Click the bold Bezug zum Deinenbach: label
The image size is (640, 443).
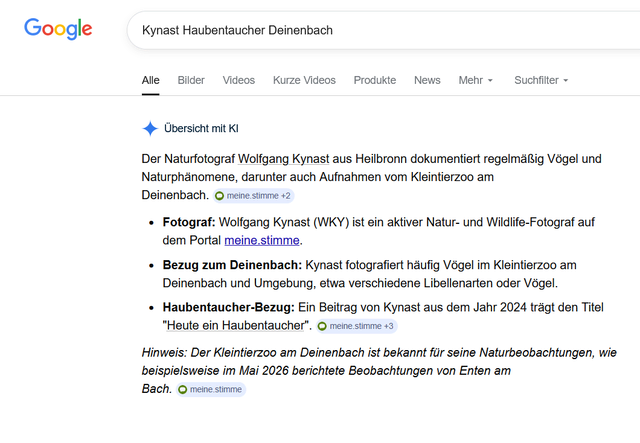click(x=232, y=265)
